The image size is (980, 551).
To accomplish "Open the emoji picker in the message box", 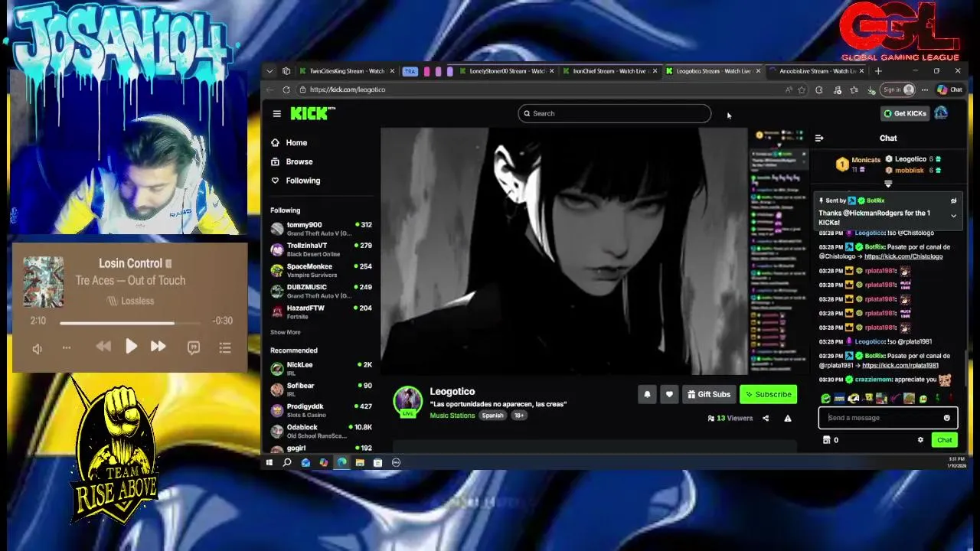I will coord(947,418).
